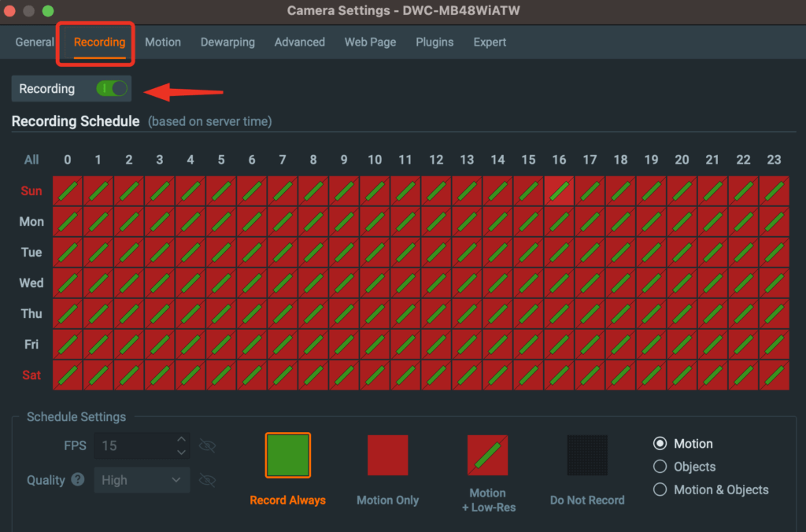Image resolution: width=806 pixels, height=532 pixels.
Task: Toggle FPS visibility eye icon
Action: click(207, 445)
